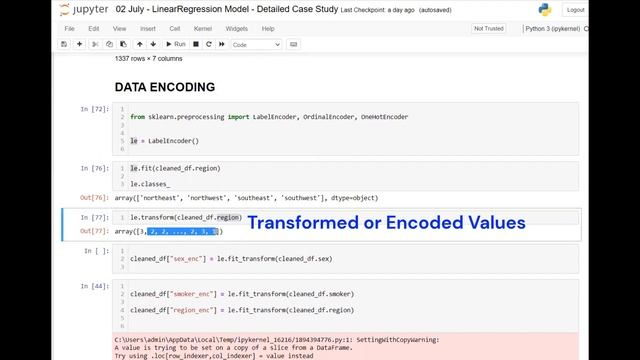
Task: Open the Insert menu
Action: tap(148, 29)
